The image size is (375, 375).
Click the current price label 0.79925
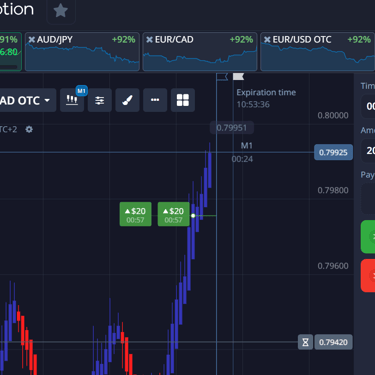[333, 153]
